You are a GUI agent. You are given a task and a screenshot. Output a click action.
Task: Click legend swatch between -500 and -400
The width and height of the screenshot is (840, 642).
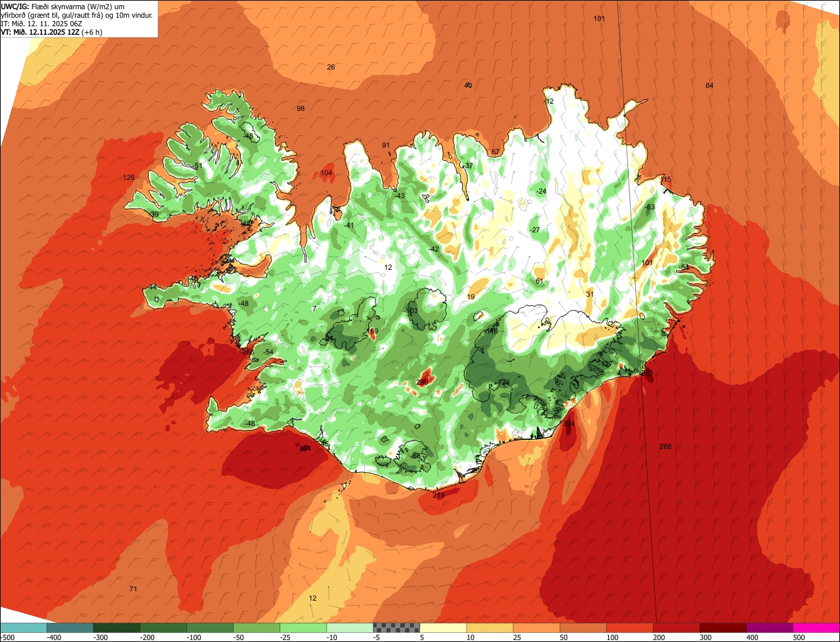coord(24,628)
